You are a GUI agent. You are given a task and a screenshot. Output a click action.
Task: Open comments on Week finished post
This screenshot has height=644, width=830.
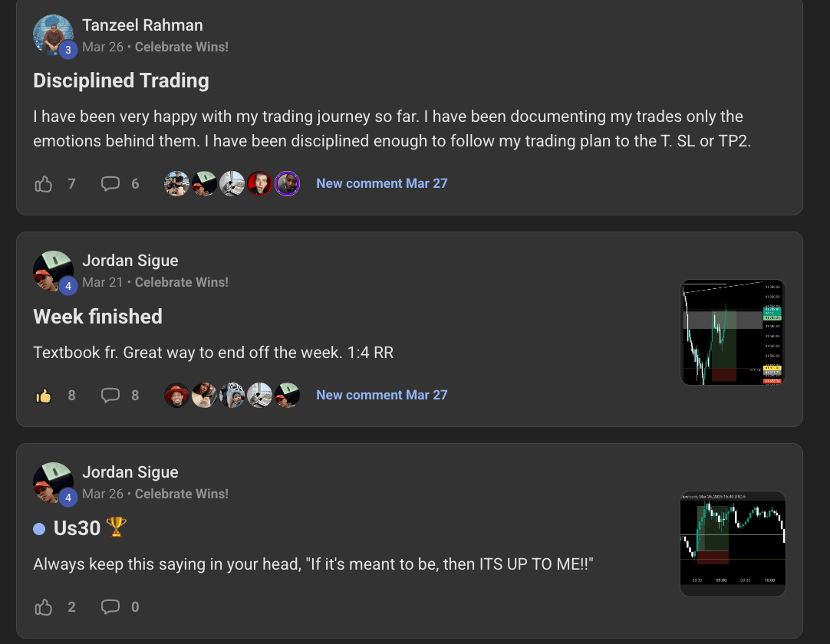click(x=111, y=396)
